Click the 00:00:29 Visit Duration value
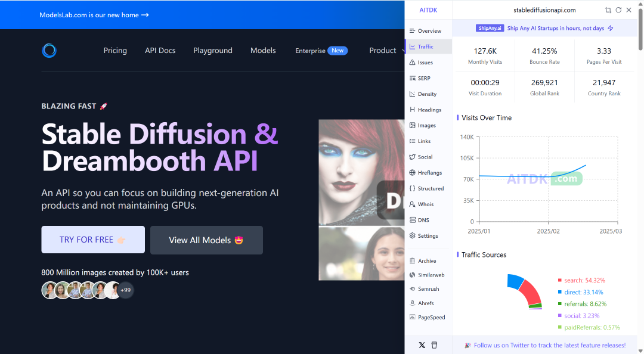Image resolution: width=644 pixels, height=354 pixels. pyautogui.click(x=485, y=83)
